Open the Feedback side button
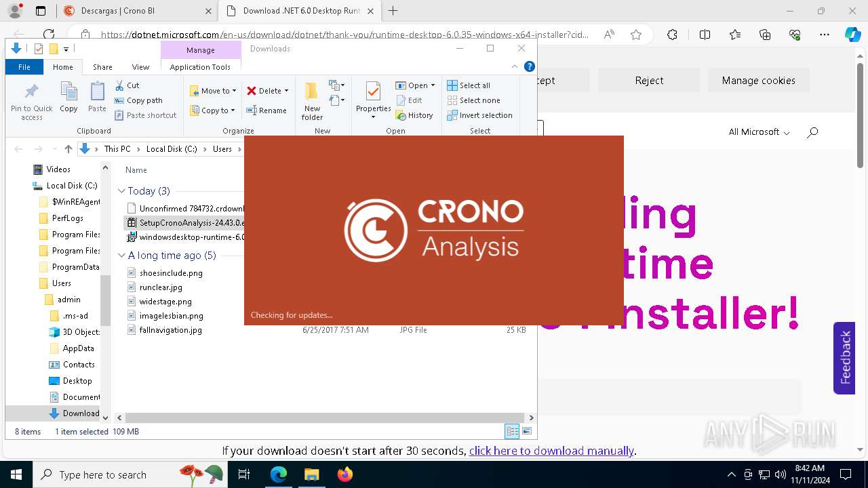Viewport: 868px width, 488px height. 844,358
